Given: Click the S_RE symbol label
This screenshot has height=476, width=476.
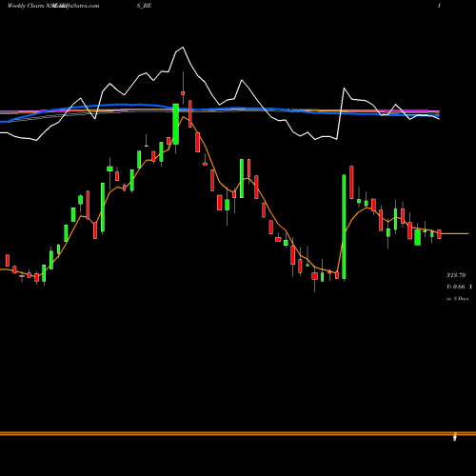Looking at the screenshot, I should pyautogui.click(x=144, y=6).
